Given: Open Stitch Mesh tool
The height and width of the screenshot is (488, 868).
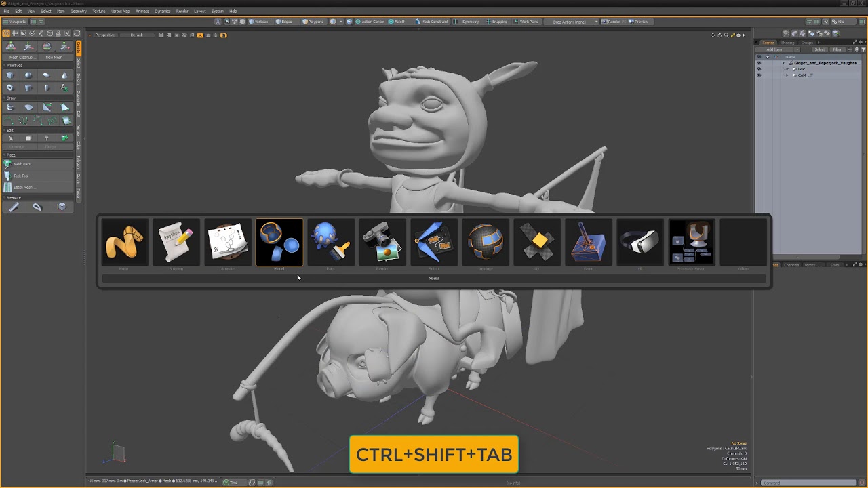Looking at the screenshot, I should point(38,187).
